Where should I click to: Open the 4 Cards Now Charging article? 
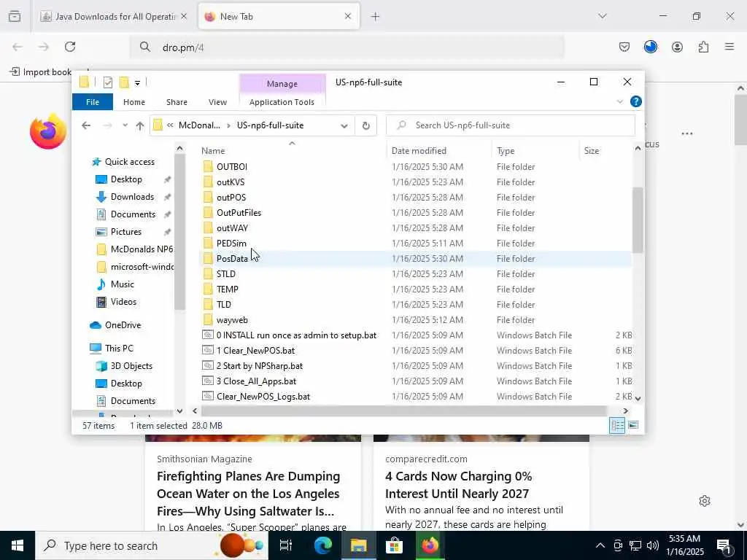[458, 485]
